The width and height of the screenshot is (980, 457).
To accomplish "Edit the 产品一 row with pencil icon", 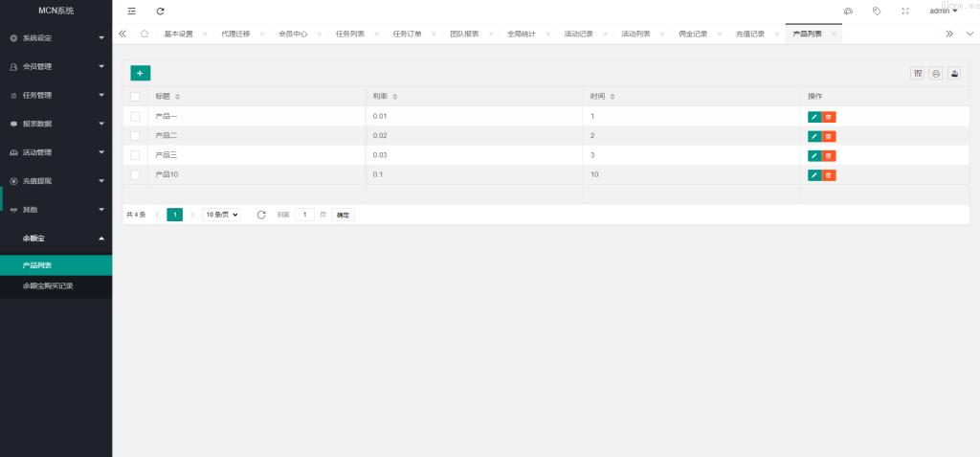I will point(814,117).
